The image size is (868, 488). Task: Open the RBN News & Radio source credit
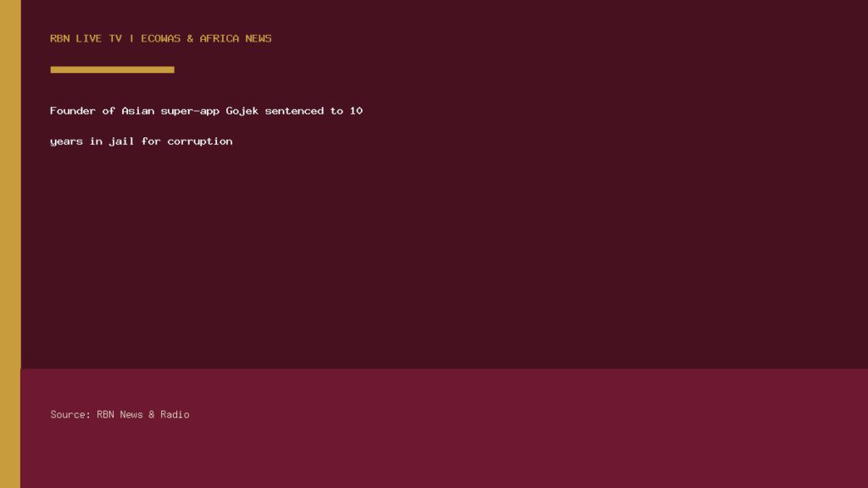[142, 414]
